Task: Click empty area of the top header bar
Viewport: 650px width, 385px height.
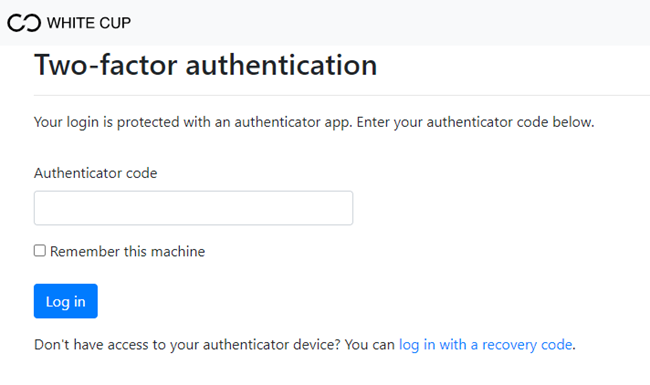Action: [390, 23]
